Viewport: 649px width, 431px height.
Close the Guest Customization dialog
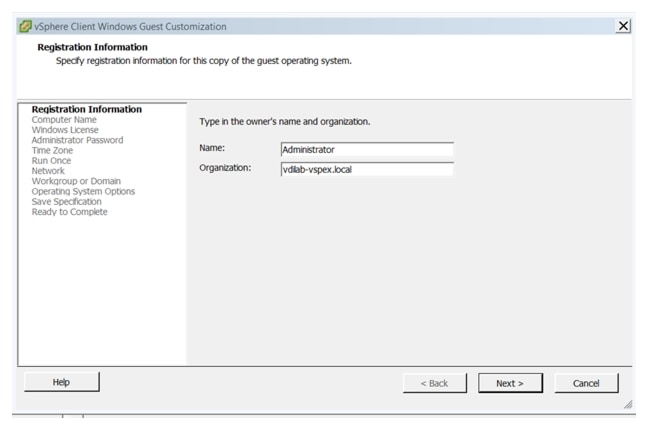coord(623,26)
